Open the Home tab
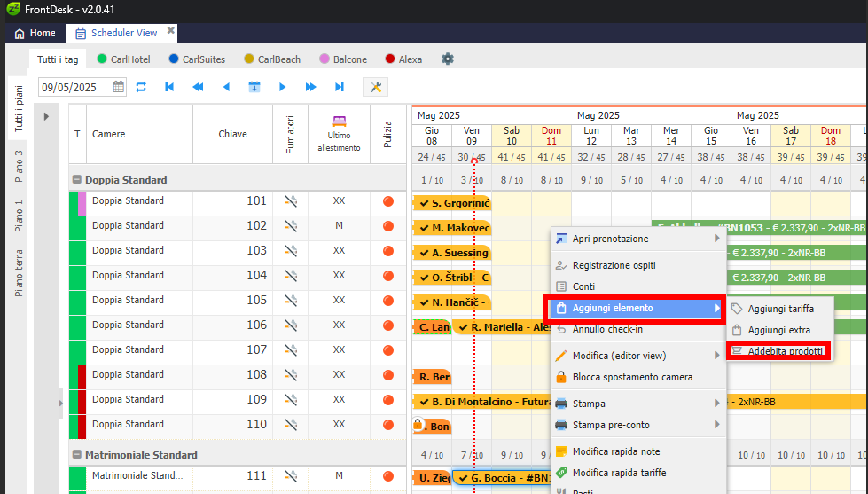The height and width of the screenshot is (494, 868). [x=35, y=33]
